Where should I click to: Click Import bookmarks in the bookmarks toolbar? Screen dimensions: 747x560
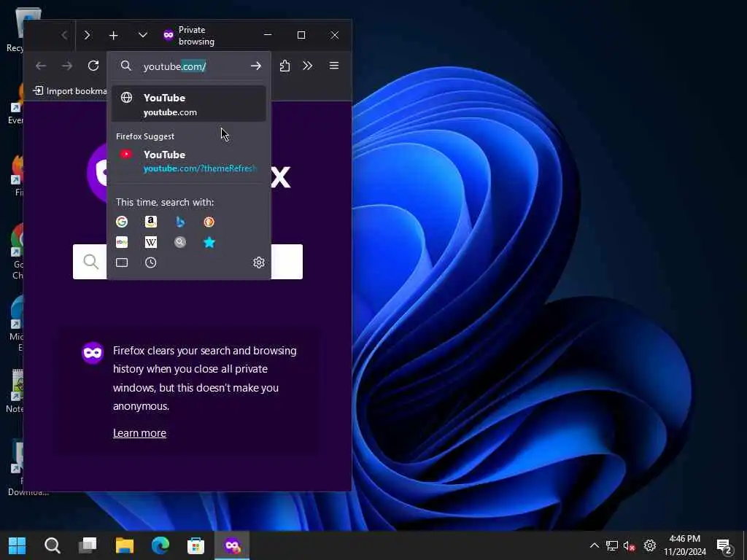pos(70,91)
